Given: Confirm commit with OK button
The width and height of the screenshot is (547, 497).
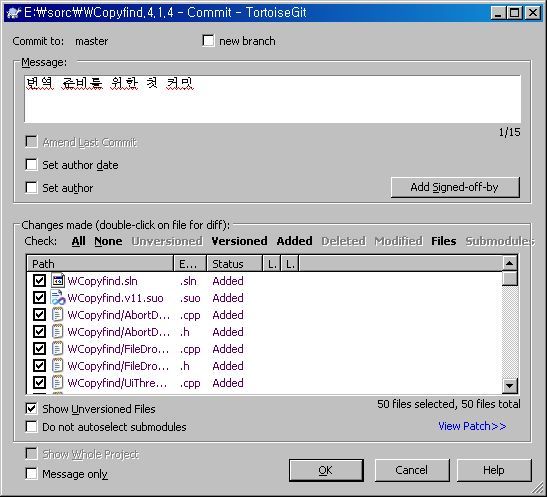Looking at the screenshot, I should tap(326, 470).
